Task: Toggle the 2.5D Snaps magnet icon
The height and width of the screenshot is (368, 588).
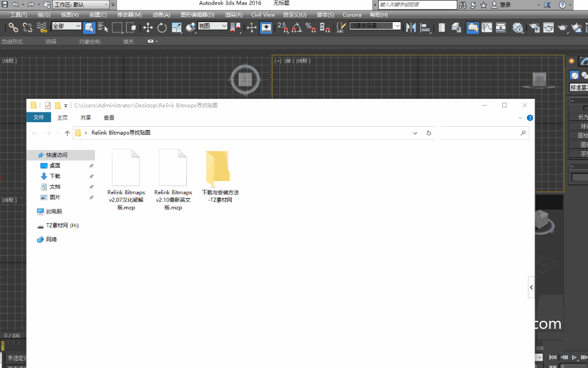Action: pos(283,27)
